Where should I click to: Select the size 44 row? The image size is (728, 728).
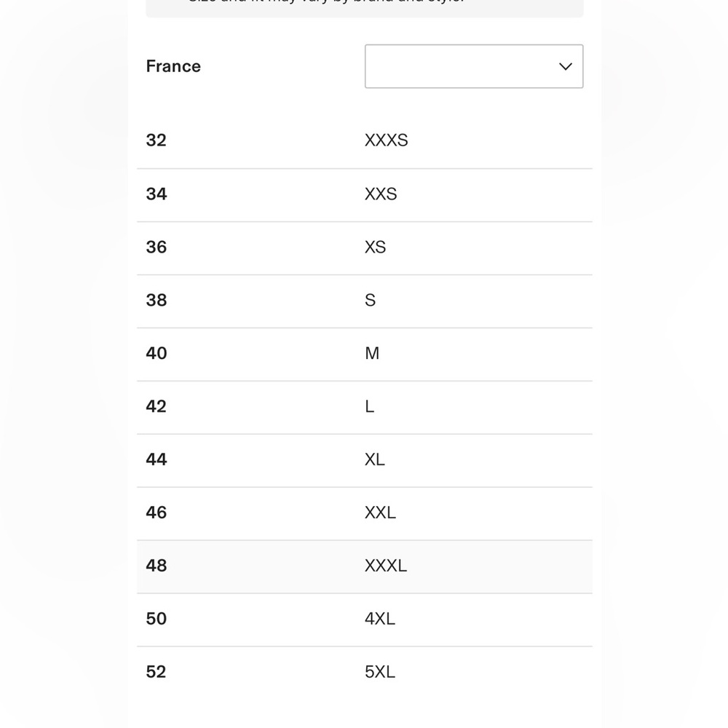click(x=157, y=460)
